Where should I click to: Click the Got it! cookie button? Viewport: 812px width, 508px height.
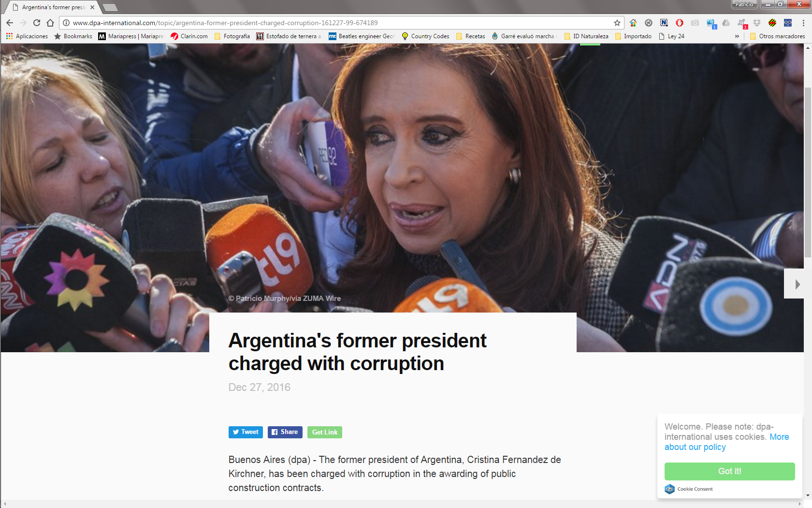click(729, 471)
